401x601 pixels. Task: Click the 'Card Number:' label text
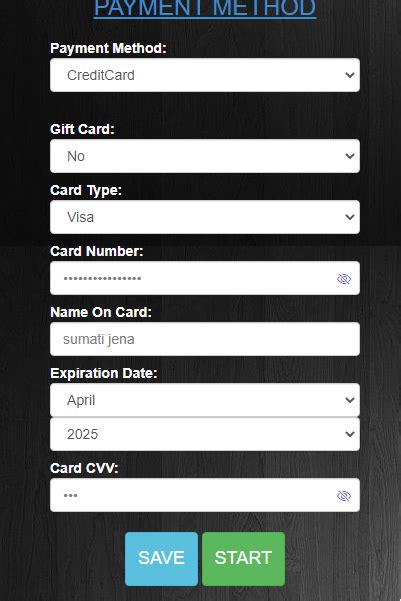(x=97, y=251)
